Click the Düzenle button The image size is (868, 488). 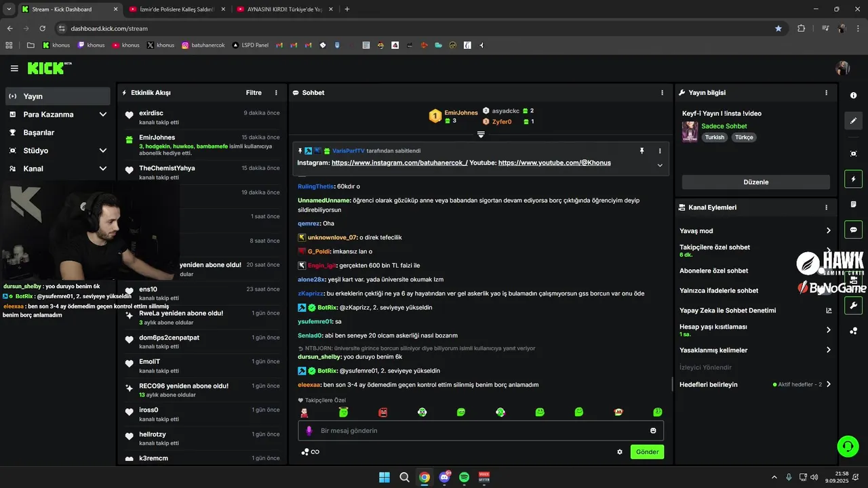(x=756, y=182)
